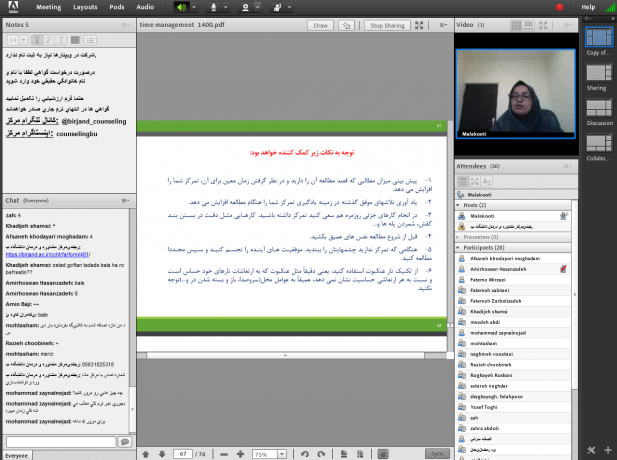617x460 pixels.
Task: Toggle the webcam icon
Action: 245,7
